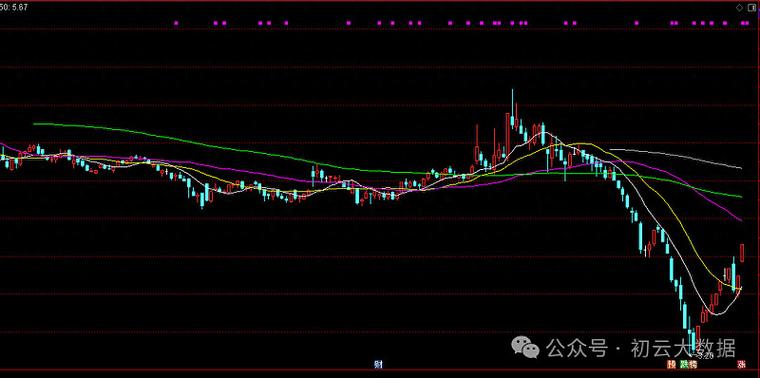
Task: Click the square window icon beside the diamond
Action: pyautogui.click(x=752, y=8)
